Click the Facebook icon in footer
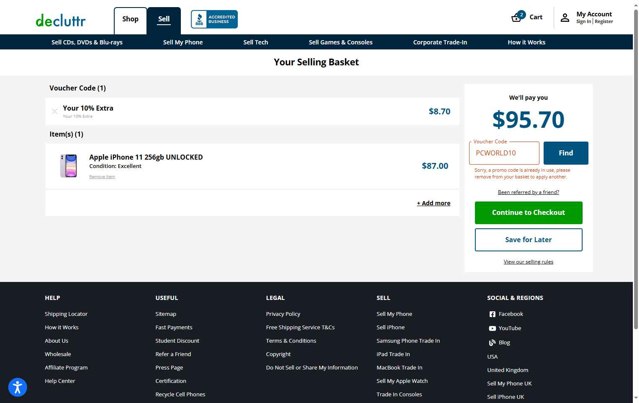 pyautogui.click(x=492, y=314)
